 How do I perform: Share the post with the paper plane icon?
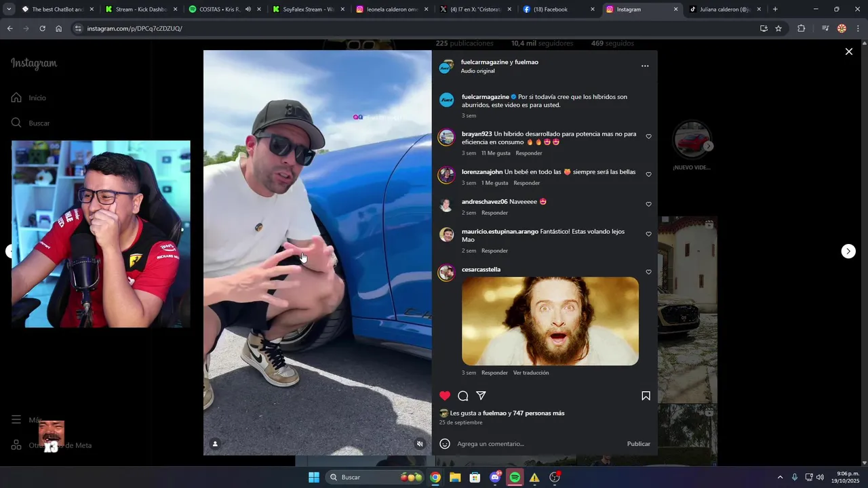tap(481, 396)
